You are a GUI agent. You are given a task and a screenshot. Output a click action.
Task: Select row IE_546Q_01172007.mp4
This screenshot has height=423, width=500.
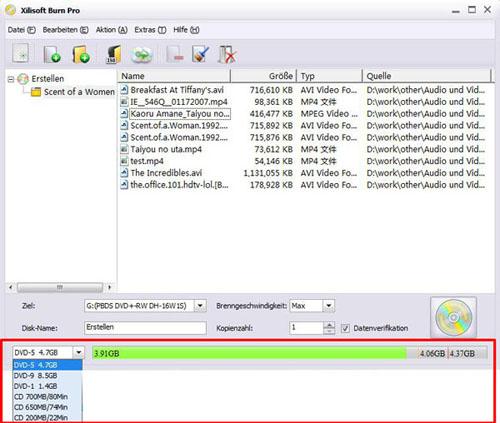tap(303, 101)
